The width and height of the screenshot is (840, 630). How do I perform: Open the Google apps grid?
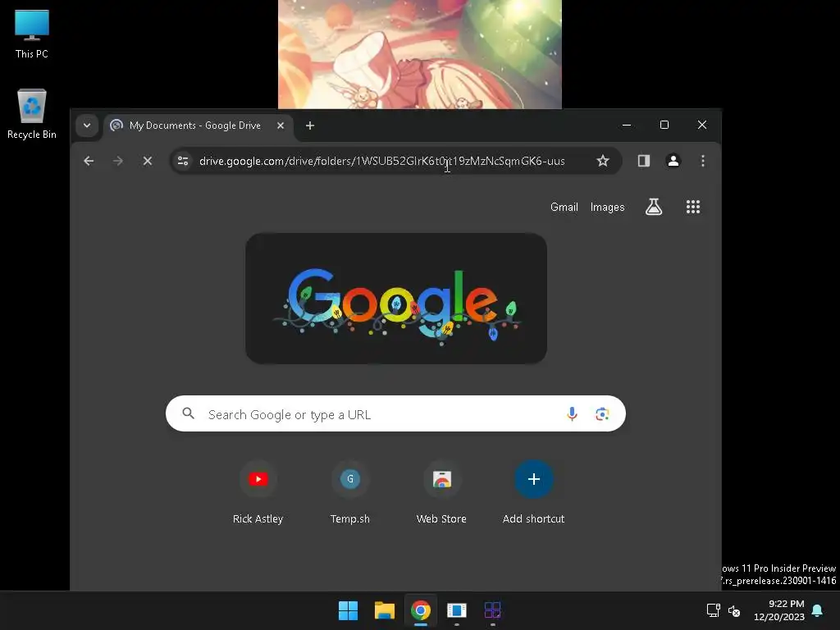[x=692, y=207]
